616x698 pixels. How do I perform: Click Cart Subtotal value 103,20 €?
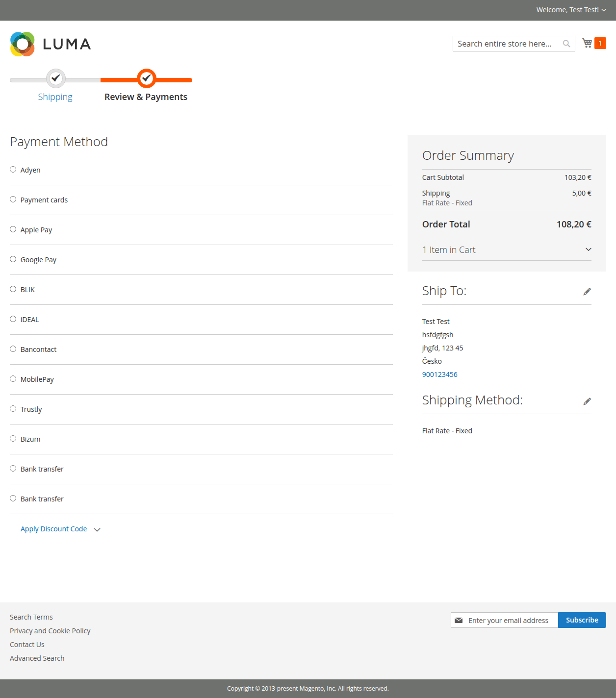point(578,177)
